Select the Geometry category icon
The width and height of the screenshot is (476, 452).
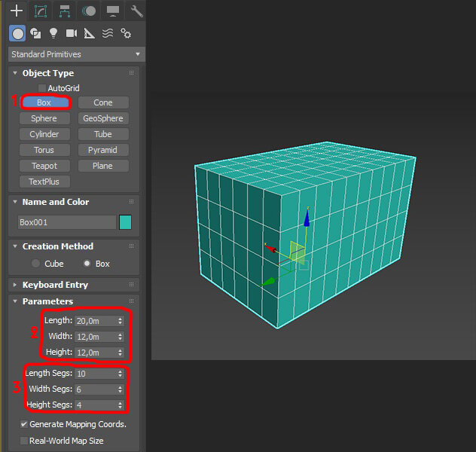[17, 33]
